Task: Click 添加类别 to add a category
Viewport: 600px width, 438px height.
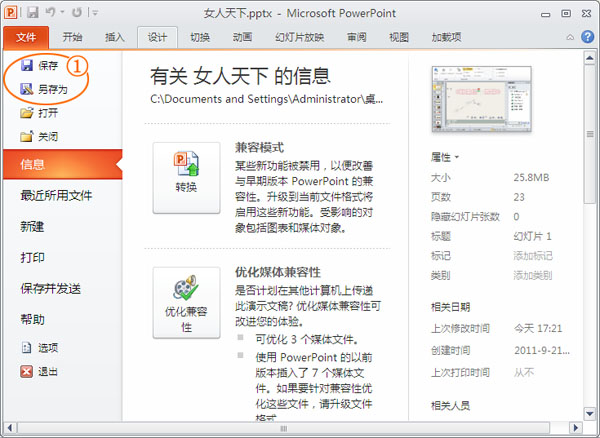Action: coord(533,275)
